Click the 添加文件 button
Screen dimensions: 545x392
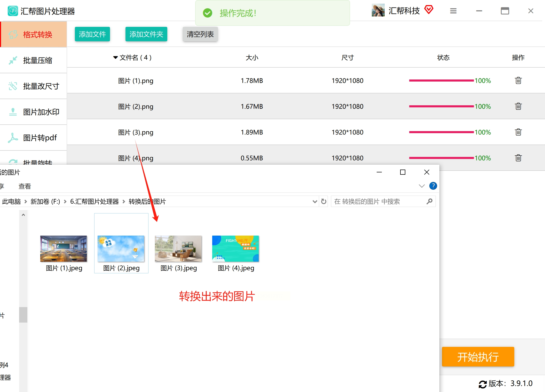92,34
